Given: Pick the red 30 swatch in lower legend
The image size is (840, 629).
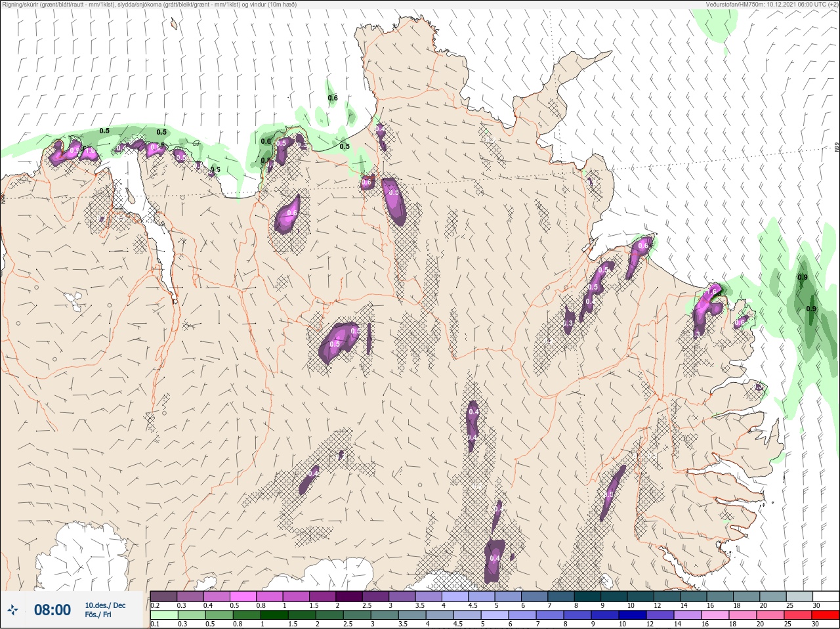Looking at the screenshot, I should pyautogui.click(x=826, y=615).
